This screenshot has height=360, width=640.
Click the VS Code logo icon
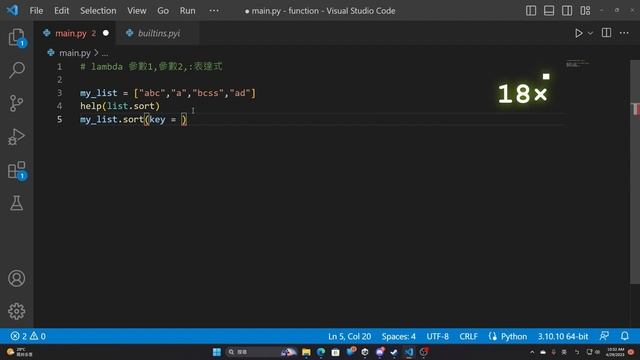click(12, 10)
